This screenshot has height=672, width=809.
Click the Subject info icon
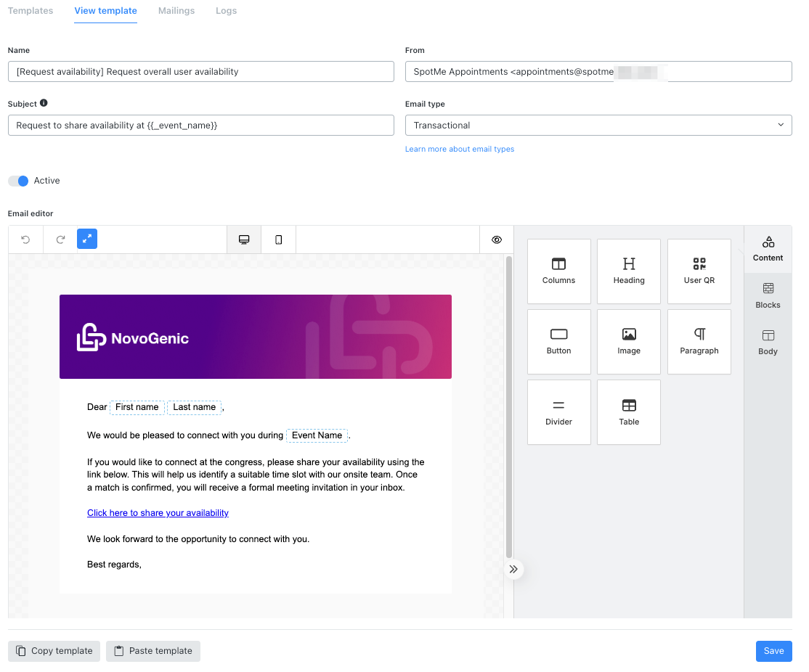tap(44, 103)
